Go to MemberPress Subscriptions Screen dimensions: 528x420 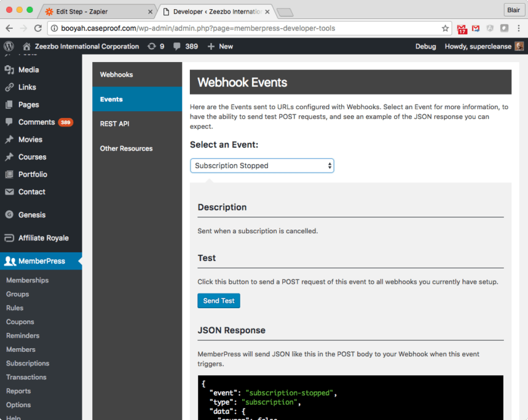point(28,363)
